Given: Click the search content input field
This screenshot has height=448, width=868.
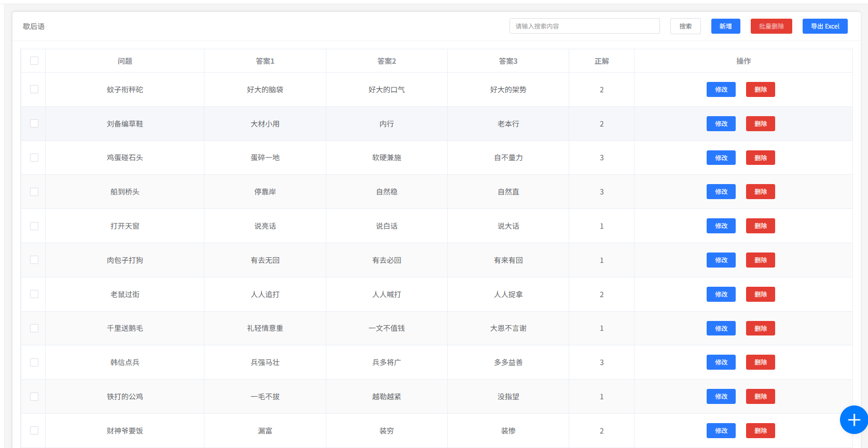Looking at the screenshot, I should [584, 26].
